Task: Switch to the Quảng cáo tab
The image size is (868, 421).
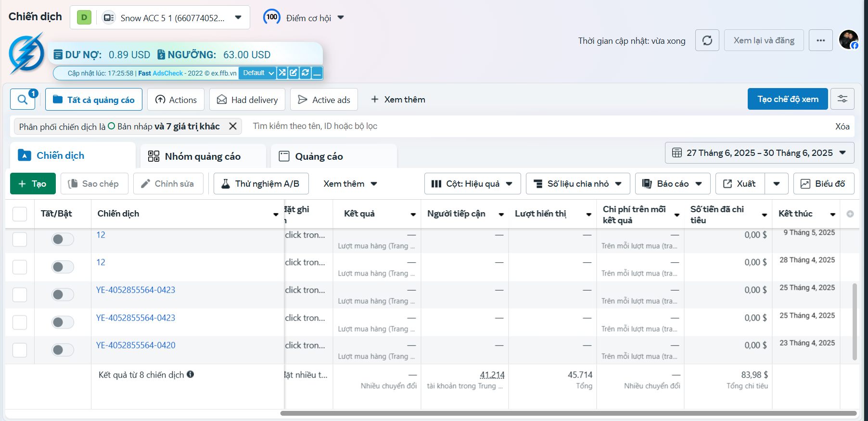Action: pos(334,156)
